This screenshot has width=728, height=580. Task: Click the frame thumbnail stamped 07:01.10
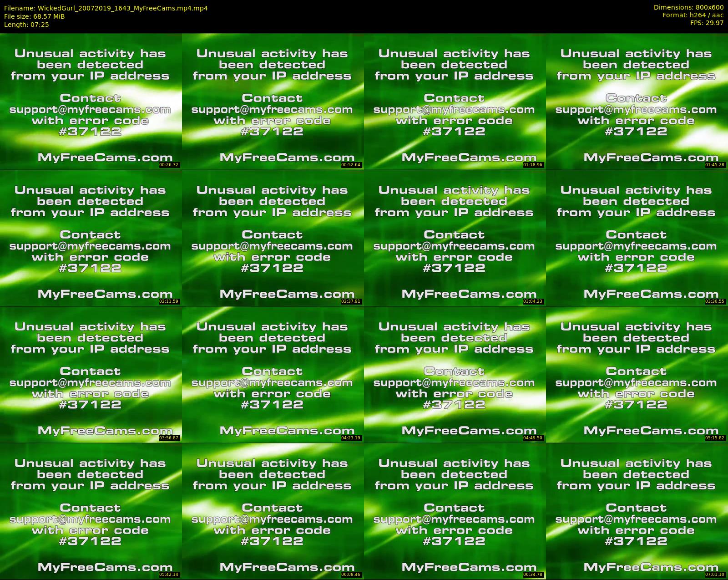[637, 511]
